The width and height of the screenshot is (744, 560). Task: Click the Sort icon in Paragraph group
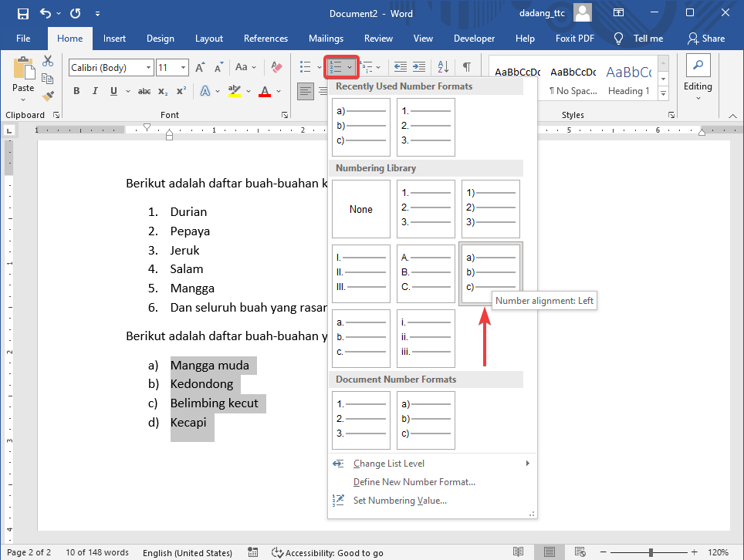click(x=443, y=67)
